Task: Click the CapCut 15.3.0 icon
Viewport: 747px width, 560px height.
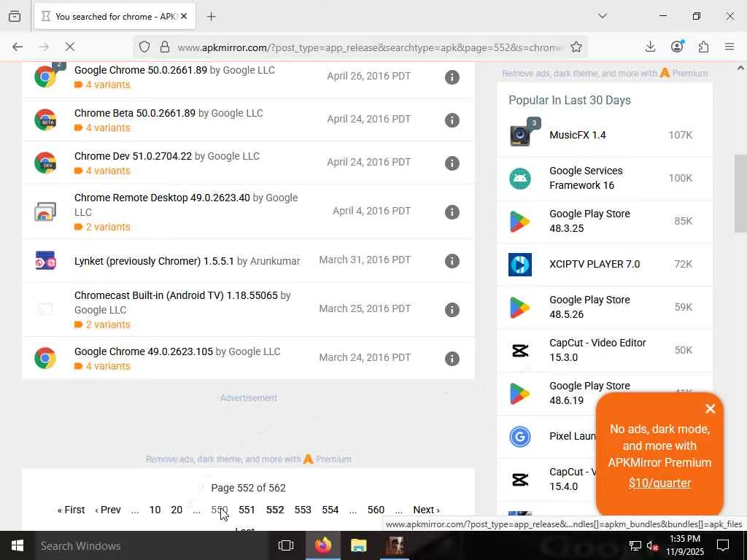Action: (x=520, y=351)
